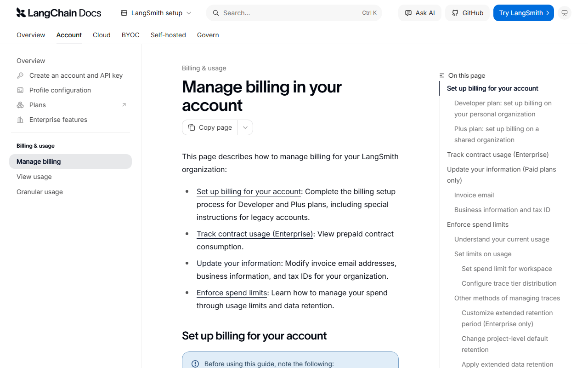
Task: Click the copy icon in Copy page
Action: 192,127
